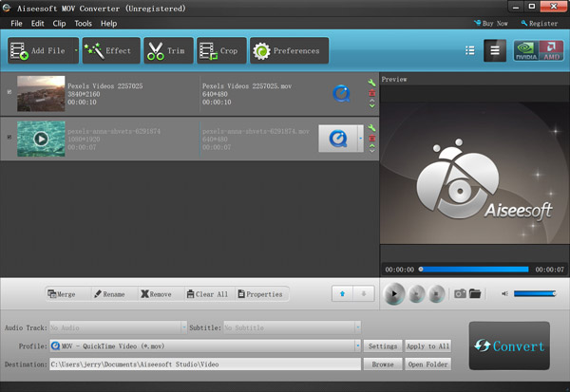Expand the Add File dropdown arrow
Image resolution: width=570 pixels, height=392 pixels.
pos(76,50)
